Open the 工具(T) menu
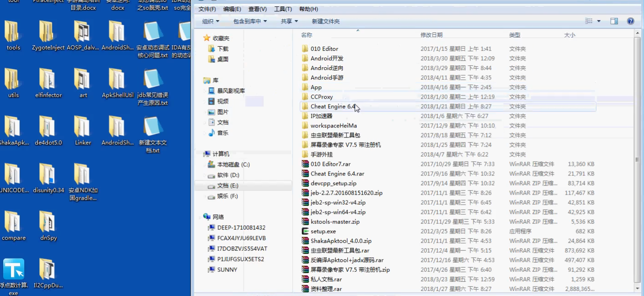Viewport: 644px width, 296px height. pos(283,9)
